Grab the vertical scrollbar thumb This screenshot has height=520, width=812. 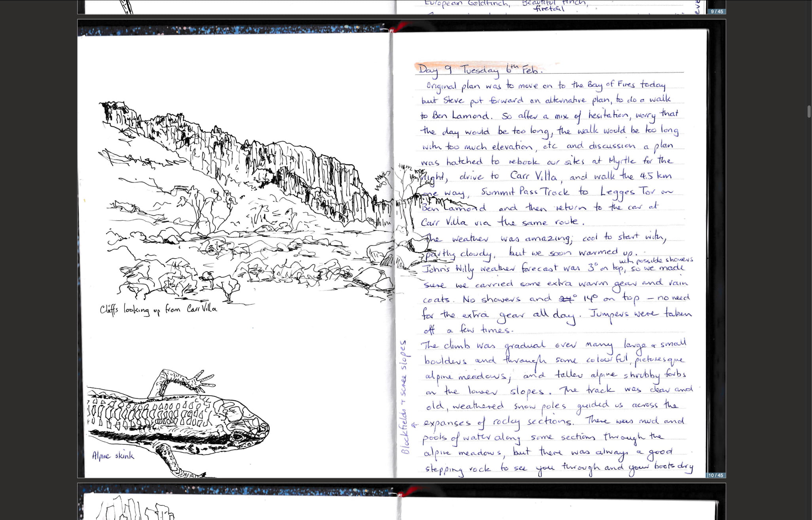(809, 112)
